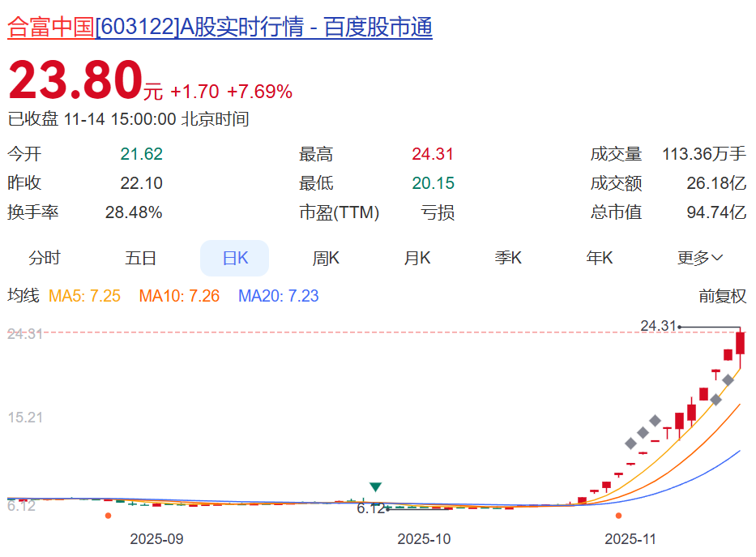Select the 周K tab
The width and height of the screenshot is (756, 557).
327,258
